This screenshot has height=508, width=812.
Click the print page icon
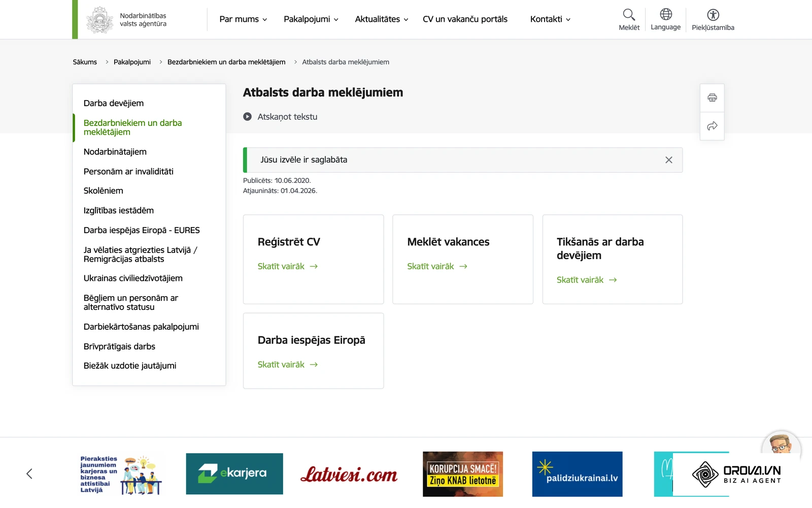(x=712, y=98)
